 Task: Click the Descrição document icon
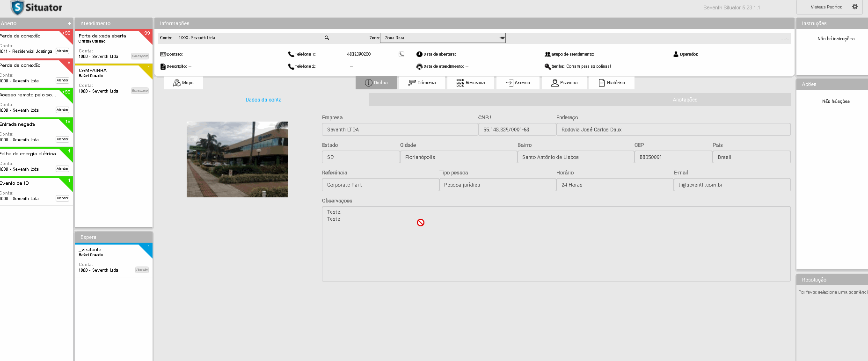tap(163, 66)
